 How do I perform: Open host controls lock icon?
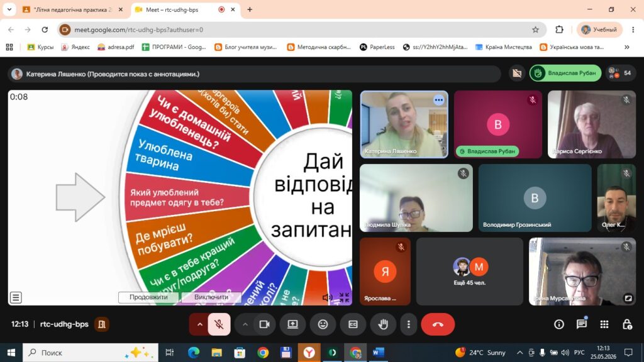click(627, 324)
